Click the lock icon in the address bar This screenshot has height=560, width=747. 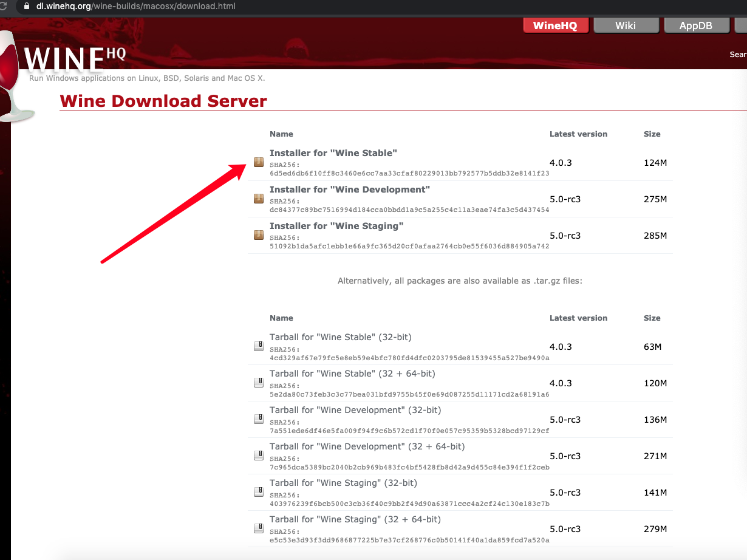[x=26, y=7]
